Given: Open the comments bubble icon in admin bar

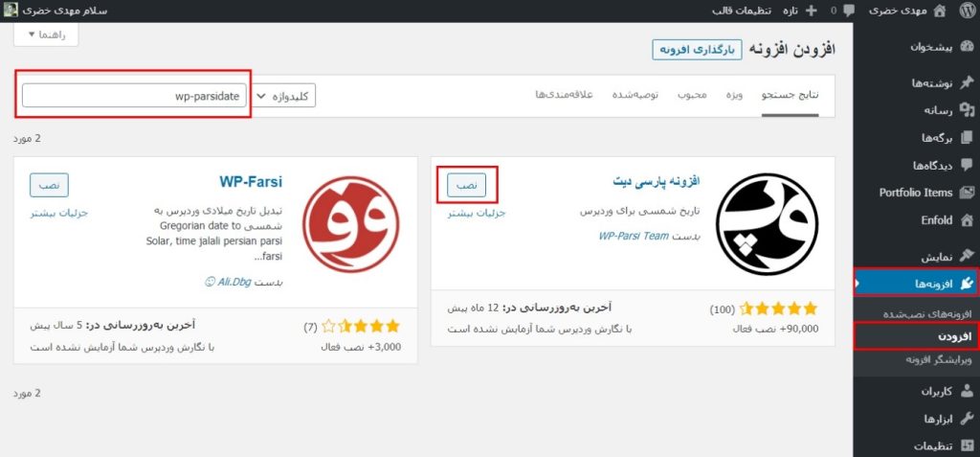Looking at the screenshot, I should (848, 11).
